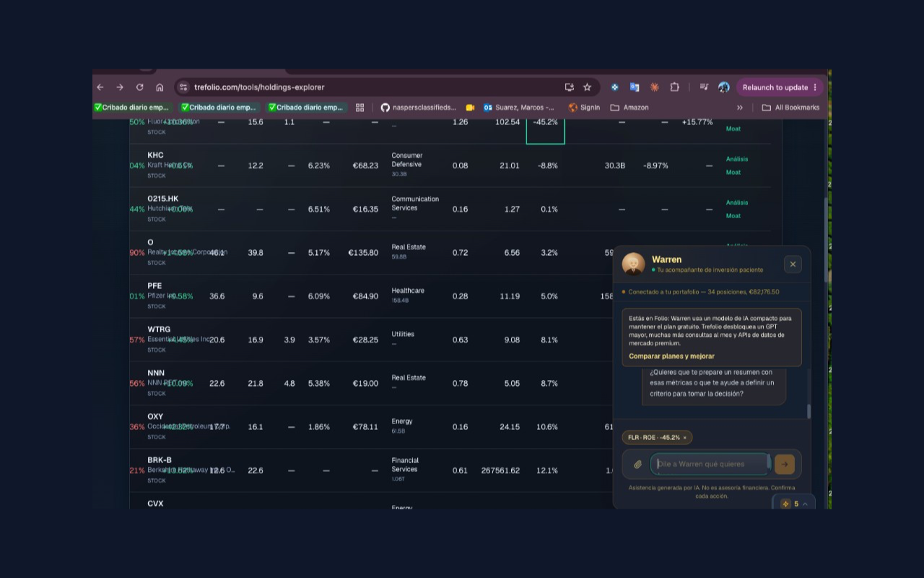Click the paperclip attach icon in Warren chat
This screenshot has width=924, height=578.
pos(637,465)
